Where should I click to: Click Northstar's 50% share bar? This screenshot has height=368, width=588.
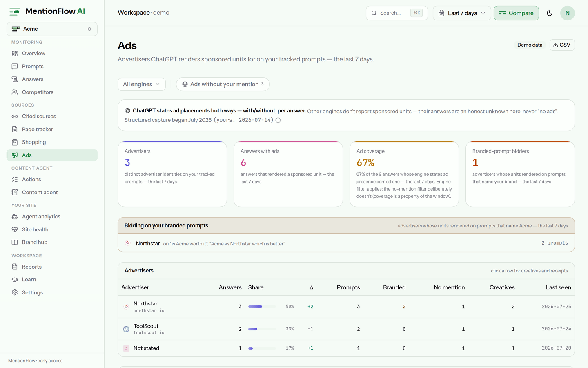pos(262,307)
